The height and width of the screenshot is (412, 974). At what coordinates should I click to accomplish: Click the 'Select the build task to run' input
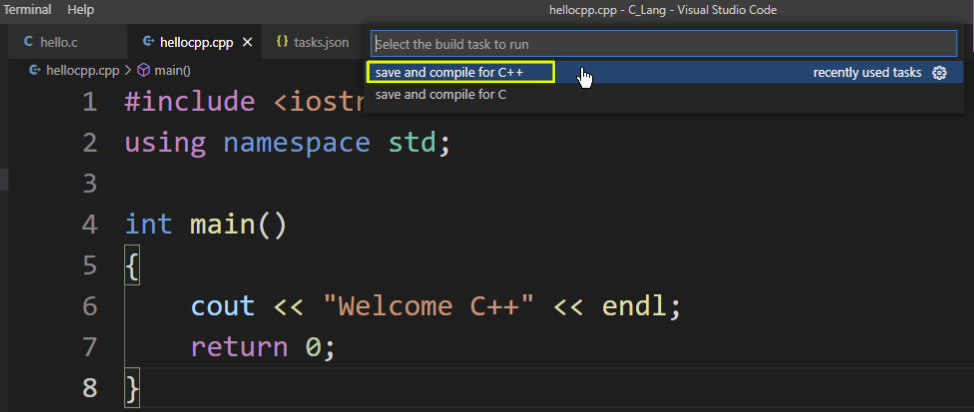pos(664,44)
